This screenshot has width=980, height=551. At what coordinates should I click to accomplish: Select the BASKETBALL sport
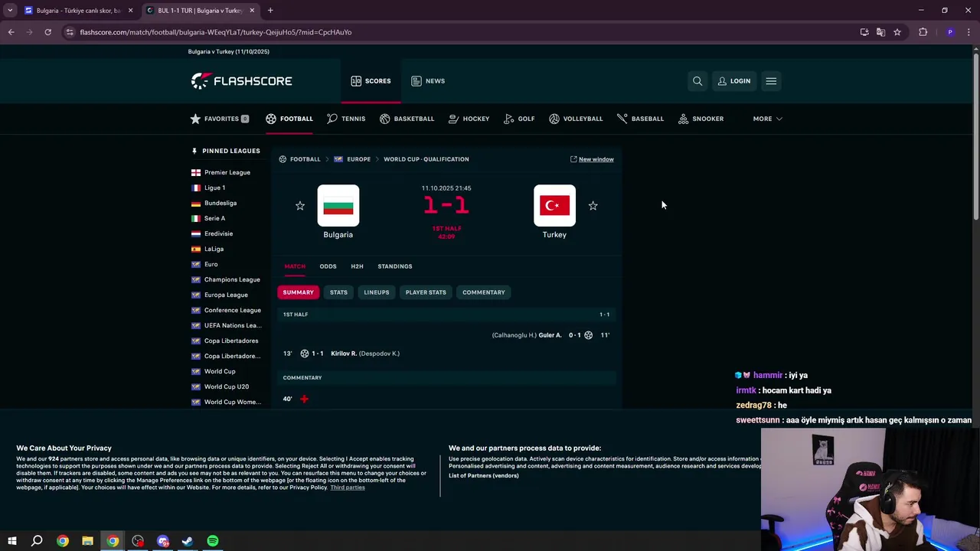point(407,119)
